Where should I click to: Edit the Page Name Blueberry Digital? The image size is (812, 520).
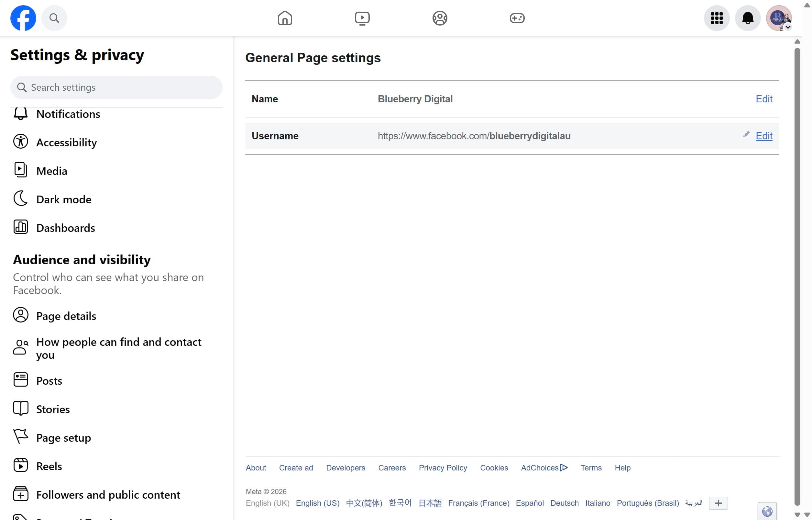(764, 99)
